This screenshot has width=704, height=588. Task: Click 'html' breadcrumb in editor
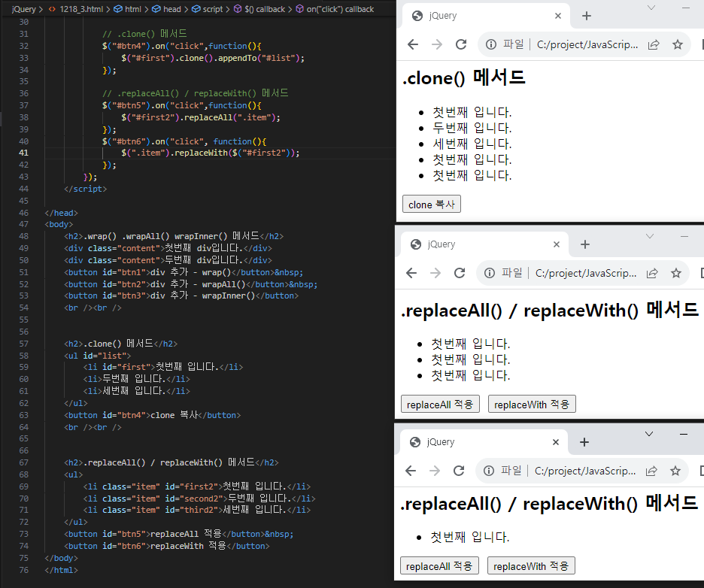(133, 9)
